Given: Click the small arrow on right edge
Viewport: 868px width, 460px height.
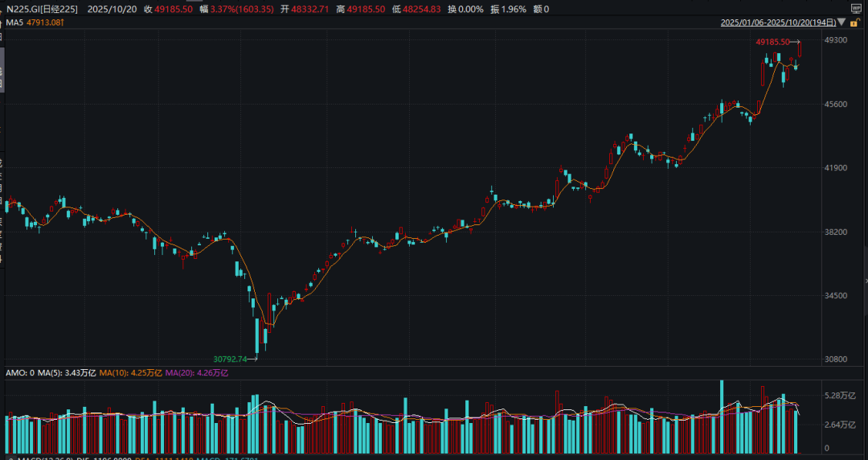Looking at the screenshot, I should point(865,280).
